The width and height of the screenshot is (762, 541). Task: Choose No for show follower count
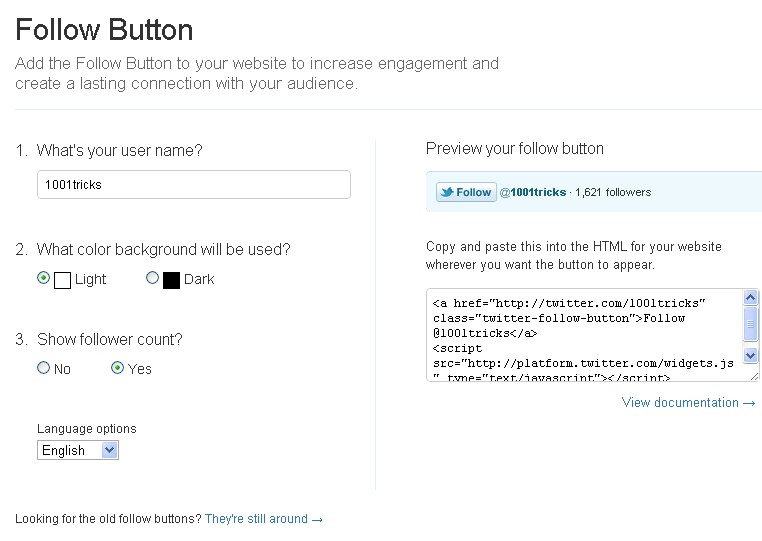point(43,368)
